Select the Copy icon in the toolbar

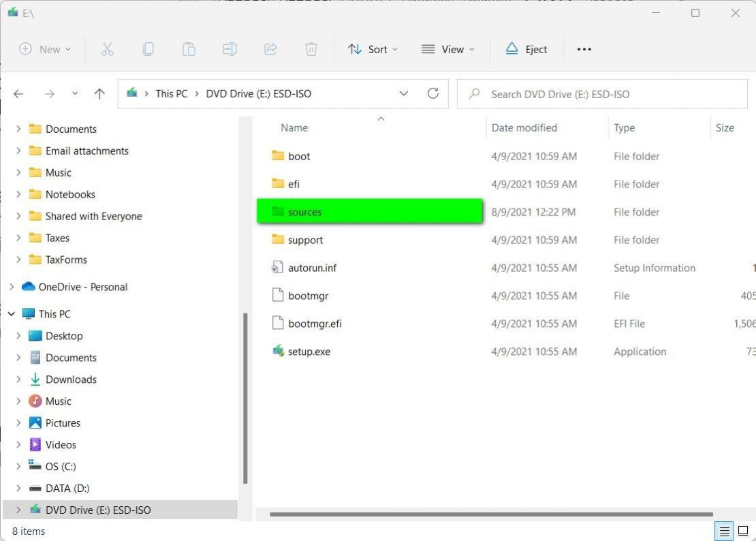pyautogui.click(x=148, y=48)
